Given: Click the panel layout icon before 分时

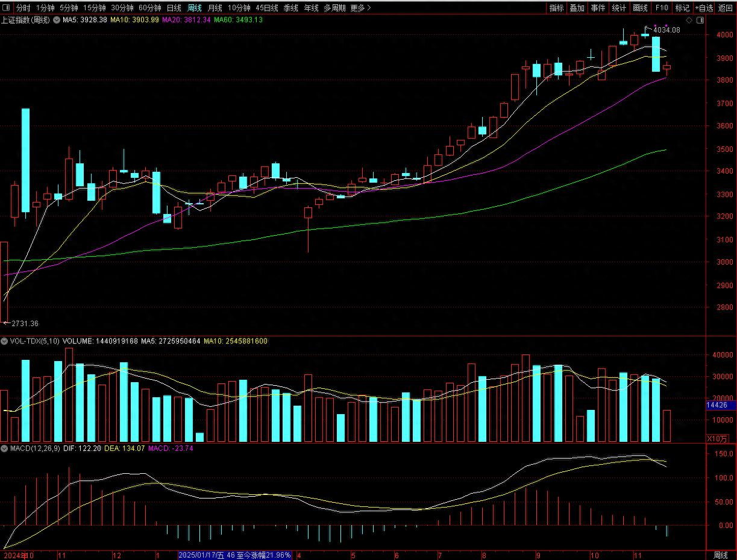Looking at the screenshot, I should (x=7, y=8).
